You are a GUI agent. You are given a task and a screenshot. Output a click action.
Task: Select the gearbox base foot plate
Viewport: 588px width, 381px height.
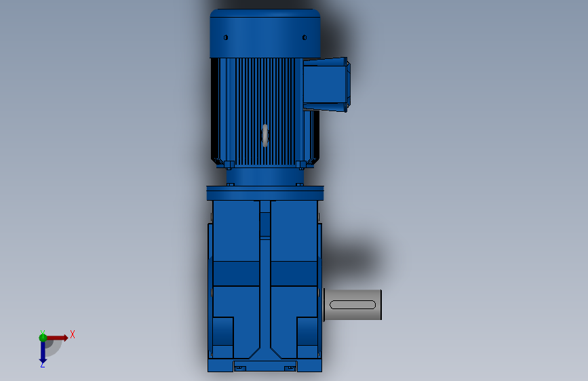264,365
